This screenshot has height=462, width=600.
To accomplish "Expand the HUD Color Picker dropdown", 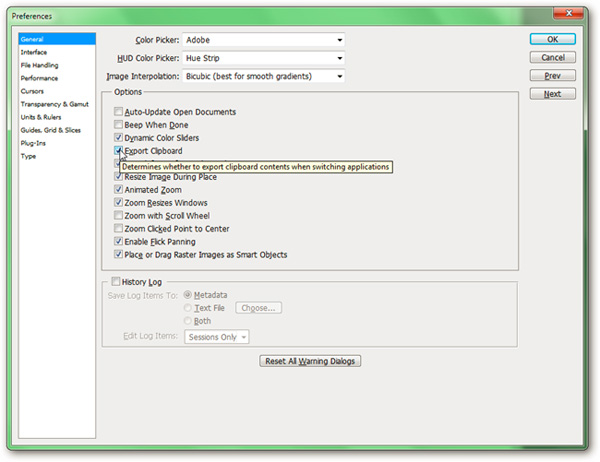I will (x=340, y=58).
